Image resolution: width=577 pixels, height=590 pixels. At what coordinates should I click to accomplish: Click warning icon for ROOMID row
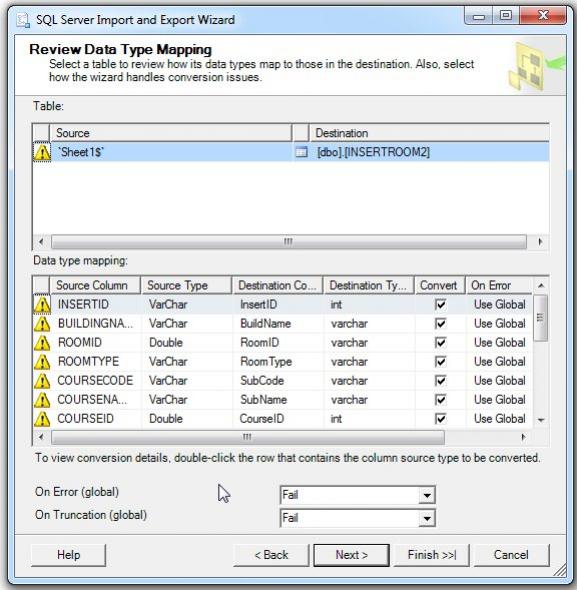tap(42, 342)
